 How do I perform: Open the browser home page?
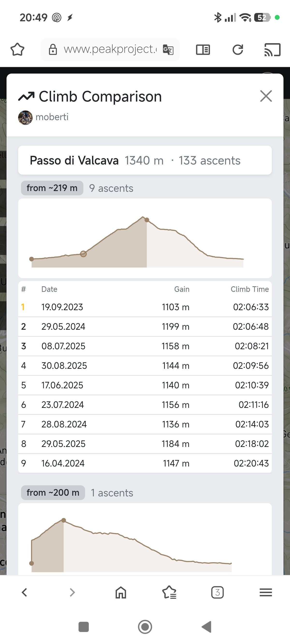coord(121,592)
